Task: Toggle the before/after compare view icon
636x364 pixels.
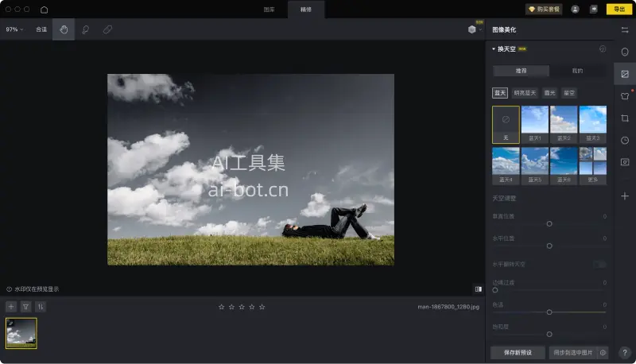Action: (x=479, y=289)
